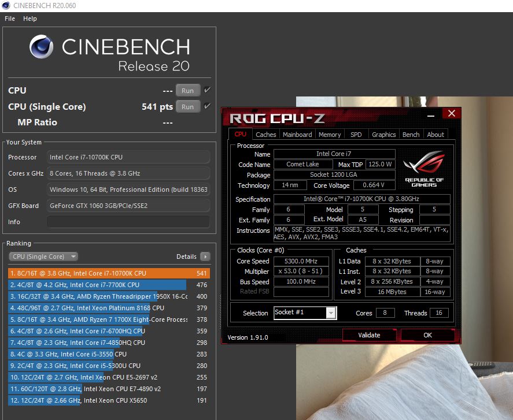Click the Name field showing Intel Core i7

[334, 154]
